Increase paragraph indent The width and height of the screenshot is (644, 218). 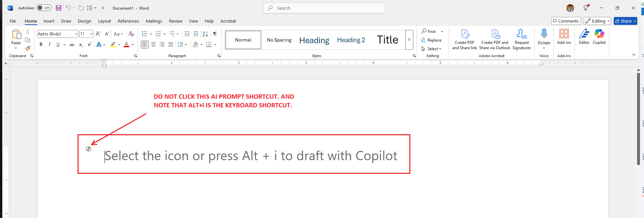coord(196,34)
